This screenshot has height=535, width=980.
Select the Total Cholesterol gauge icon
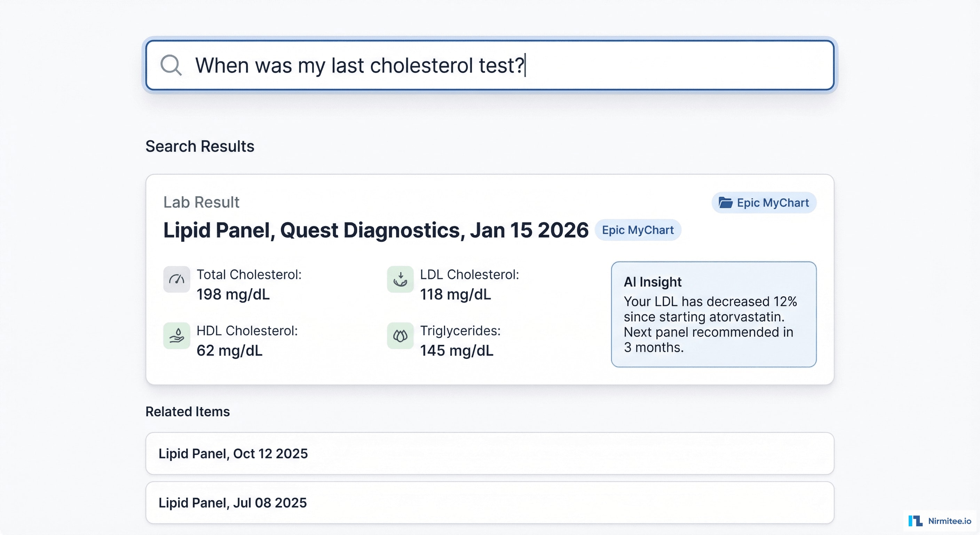(x=176, y=279)
